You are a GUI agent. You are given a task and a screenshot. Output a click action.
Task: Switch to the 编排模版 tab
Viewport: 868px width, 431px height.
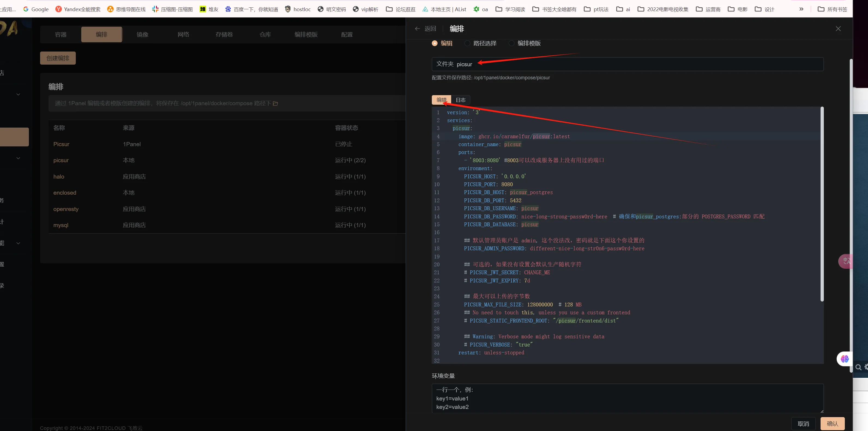[306, 34]
